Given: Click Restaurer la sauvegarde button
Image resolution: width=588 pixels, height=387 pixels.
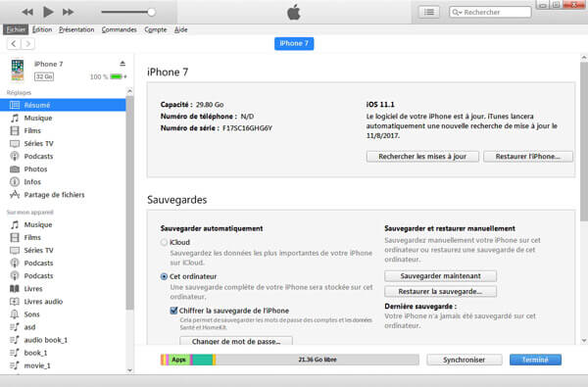Looking at the screenshot, I should [x=440, y=291].
